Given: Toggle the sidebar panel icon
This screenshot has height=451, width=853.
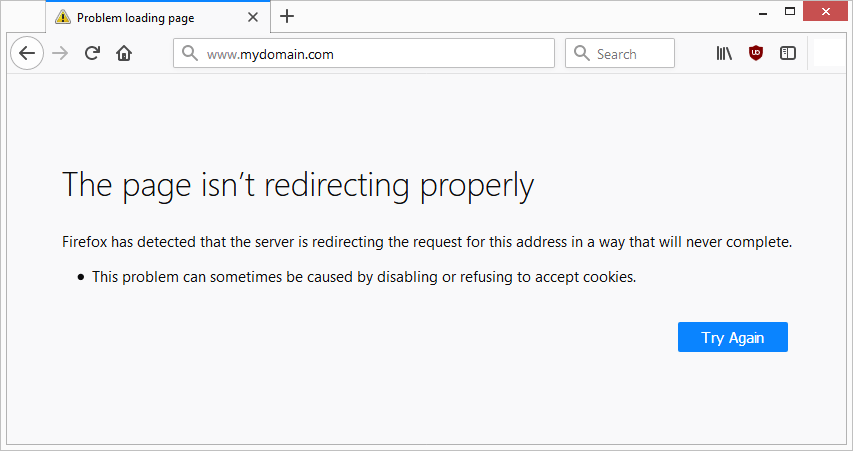Looking at the screenshot, I should click(788, 54).
